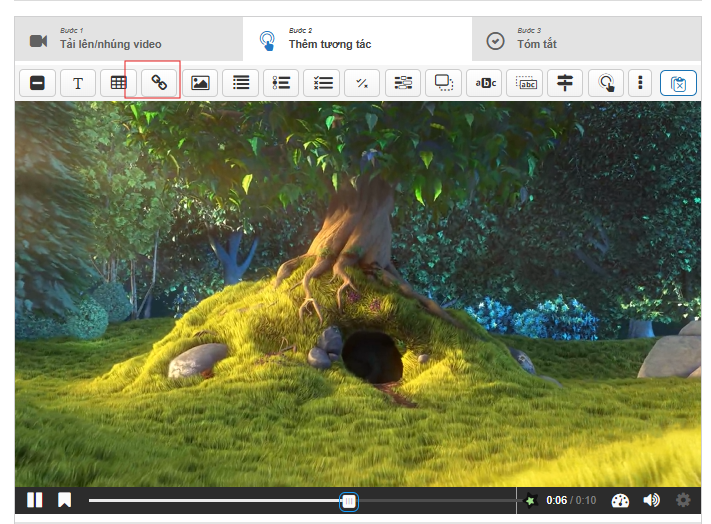Pause the video playback
The height and width of the screenshot is (524, 711).
(x=35, y=501)
